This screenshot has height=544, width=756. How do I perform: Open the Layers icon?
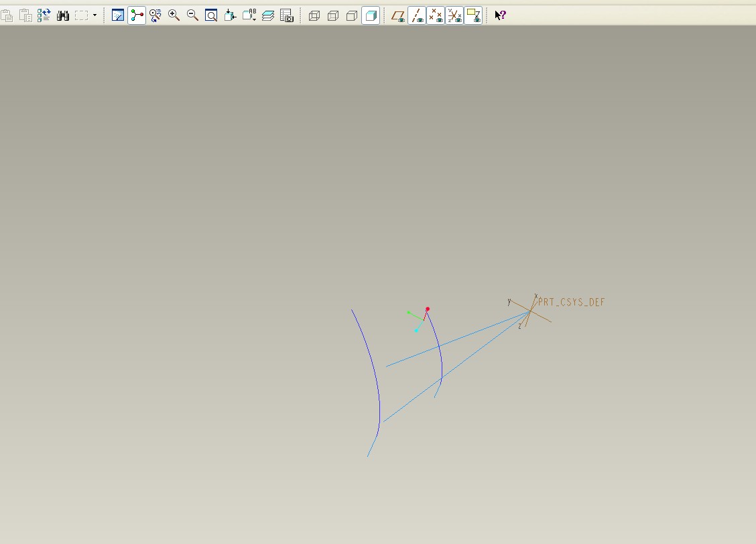pyautogui.click(x=268, y=15)
